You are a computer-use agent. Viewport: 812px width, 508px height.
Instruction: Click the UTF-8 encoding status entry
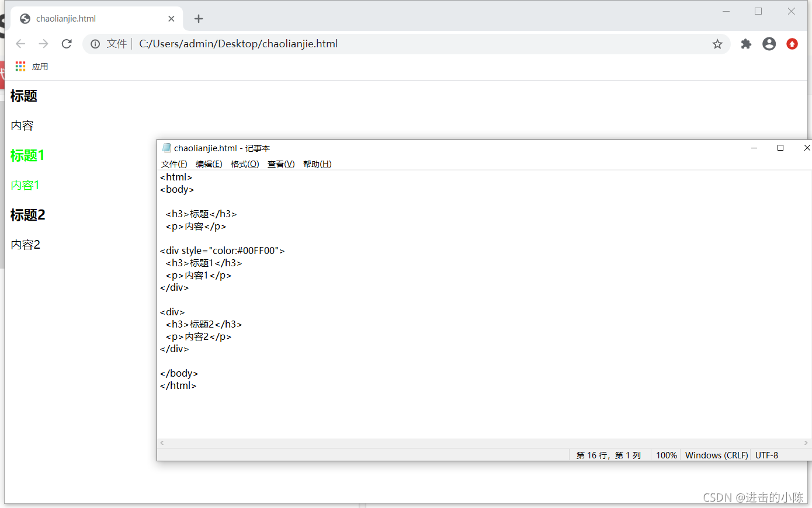766,455
